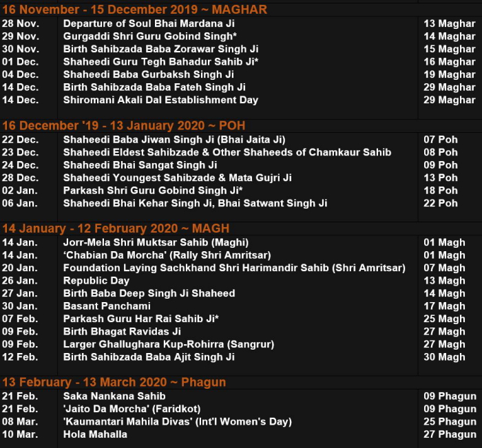Select 'Gurgaddi Shri Guru Gobind Singh*' row
The height and width of the screenshot is (448, 482).
click(x=150, y=36)
